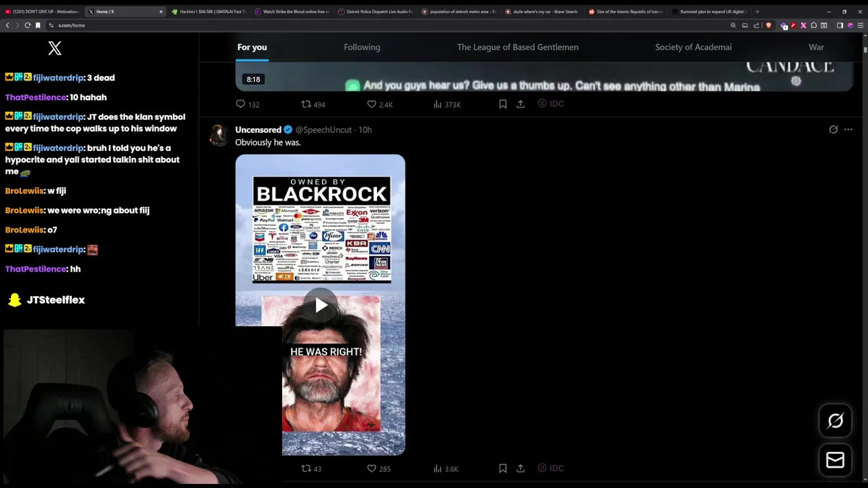Select chat message 'we were wro;ng about fiij'

[x=98, y=210]
